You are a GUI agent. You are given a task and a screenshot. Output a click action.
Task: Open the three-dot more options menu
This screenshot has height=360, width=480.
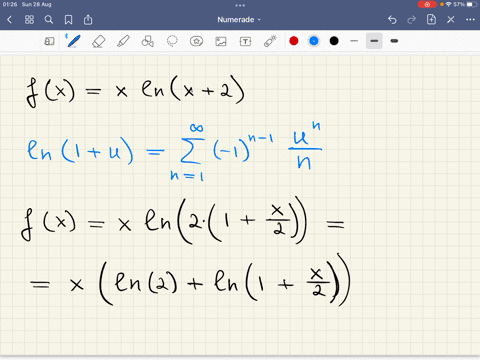tap(470, 20)
